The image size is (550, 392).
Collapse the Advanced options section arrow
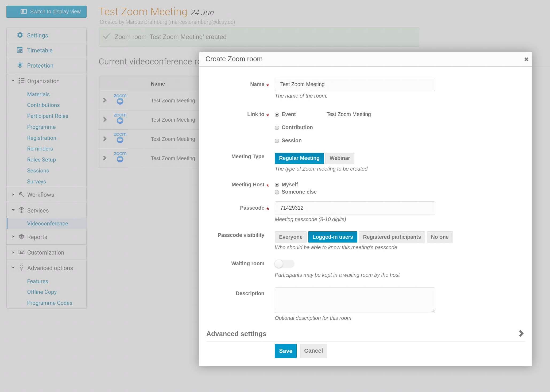pyautogui.click(x=13, y=267)
